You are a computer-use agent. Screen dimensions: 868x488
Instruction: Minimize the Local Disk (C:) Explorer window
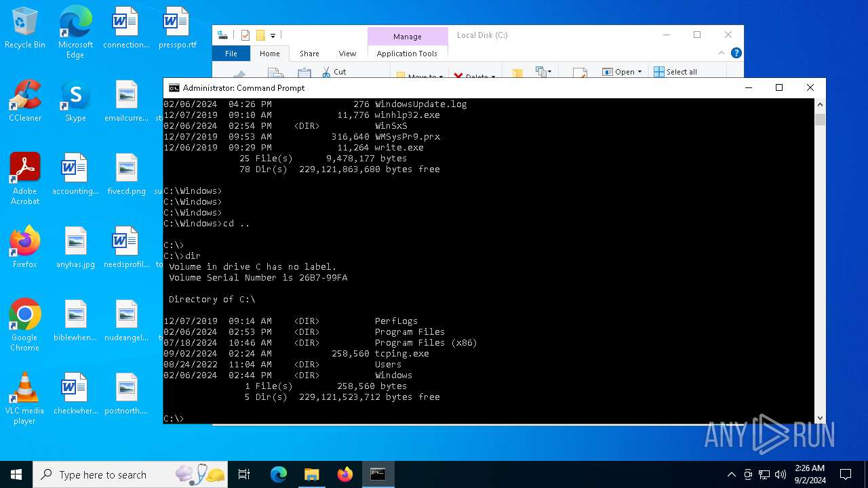[666, 35]
